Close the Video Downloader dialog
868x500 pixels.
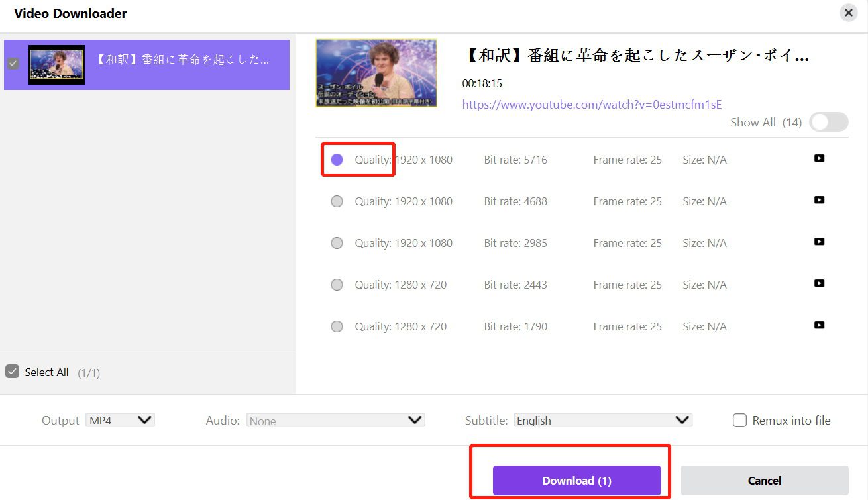click(848, 13)
